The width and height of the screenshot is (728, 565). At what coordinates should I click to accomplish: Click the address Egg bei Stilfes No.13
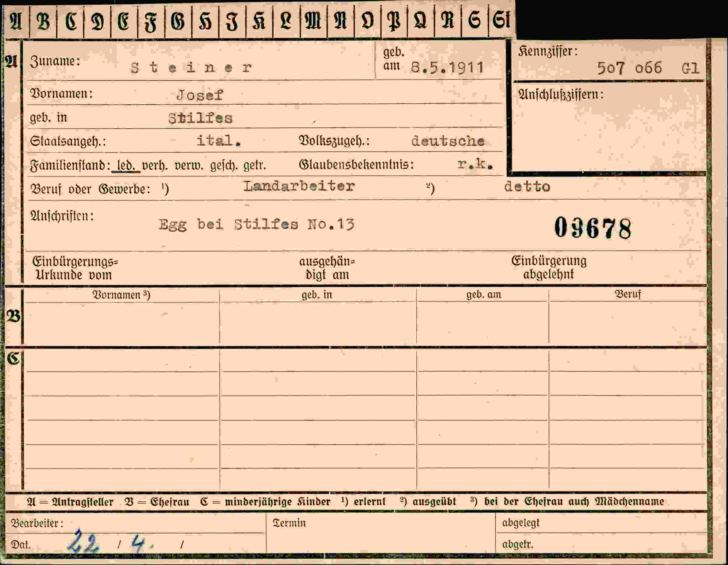coord(256,225)
